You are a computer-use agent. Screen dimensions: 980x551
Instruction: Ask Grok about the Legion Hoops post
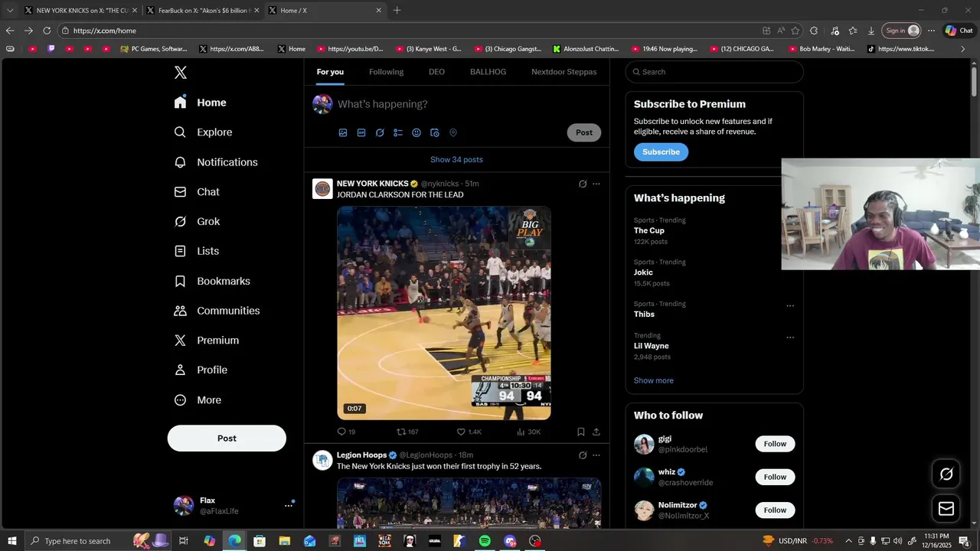pos(583,455)
